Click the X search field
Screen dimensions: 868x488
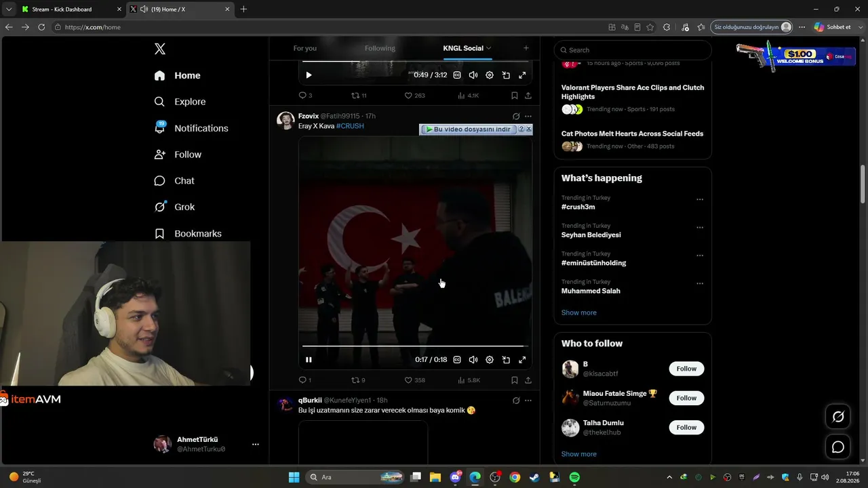[x=633, y=50]
